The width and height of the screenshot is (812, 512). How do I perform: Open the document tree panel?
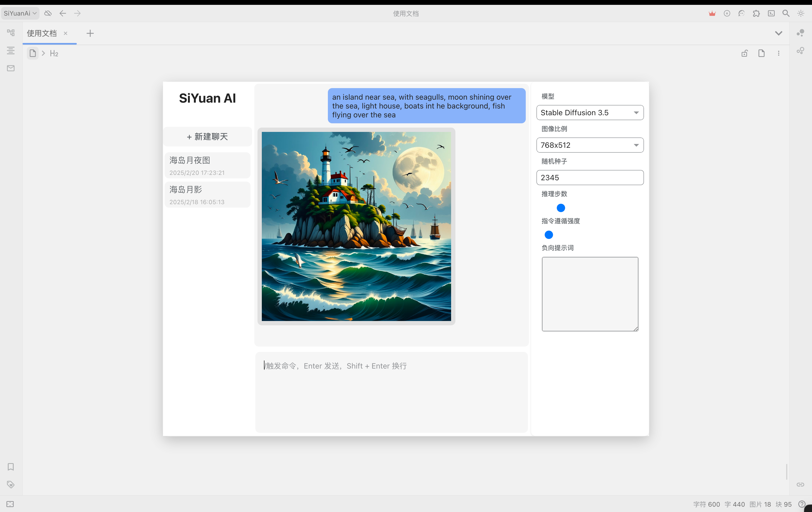click(x=10, y=33)
